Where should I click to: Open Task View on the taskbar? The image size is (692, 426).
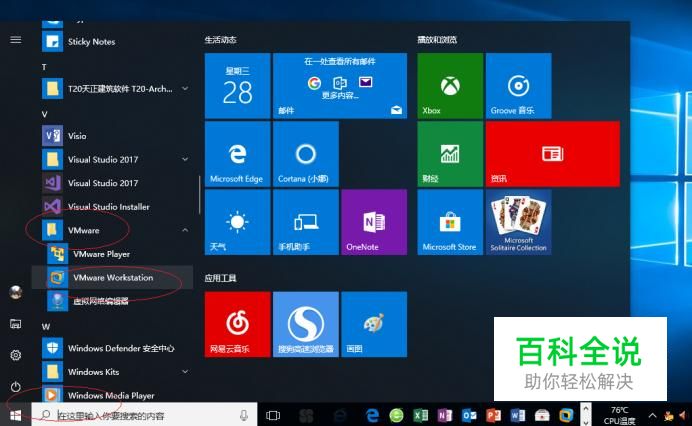273,415
